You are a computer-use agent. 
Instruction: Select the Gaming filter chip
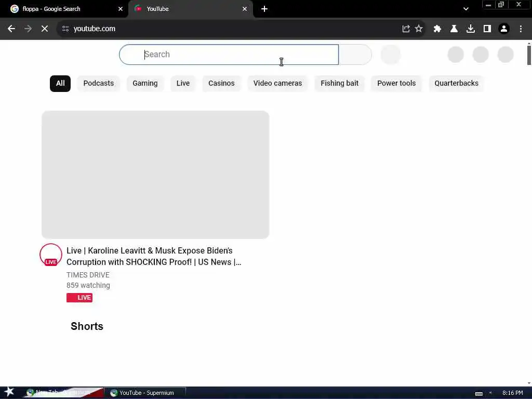click(x=145, y=84)
